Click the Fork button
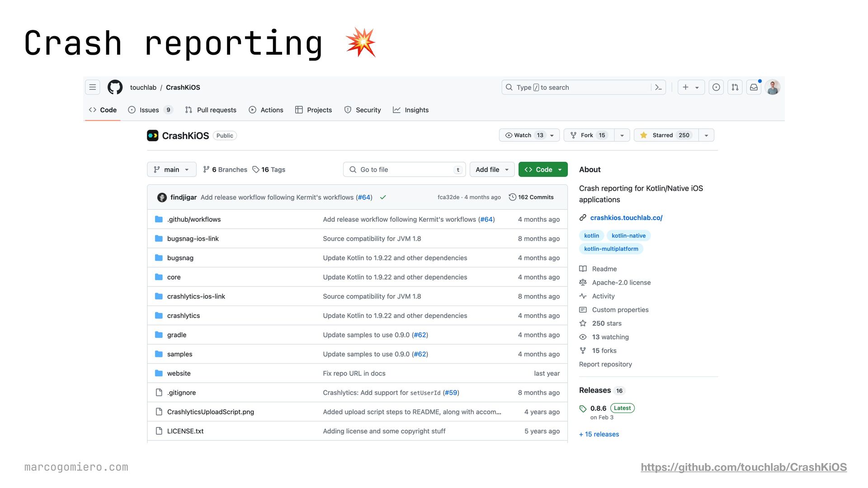The width and height of the screenshot is (868, 488). coord(589,135)
